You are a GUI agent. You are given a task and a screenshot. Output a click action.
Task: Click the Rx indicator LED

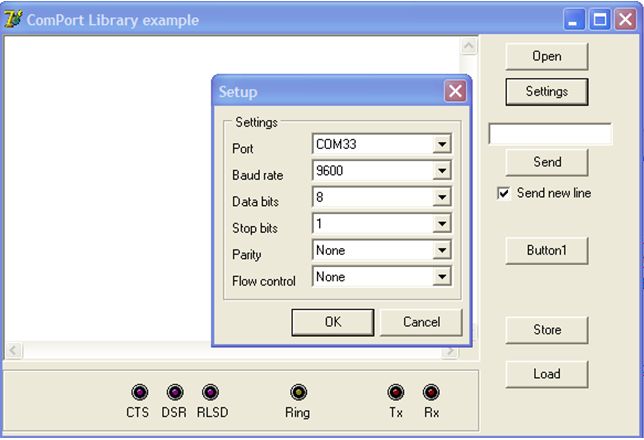point(431,392)
